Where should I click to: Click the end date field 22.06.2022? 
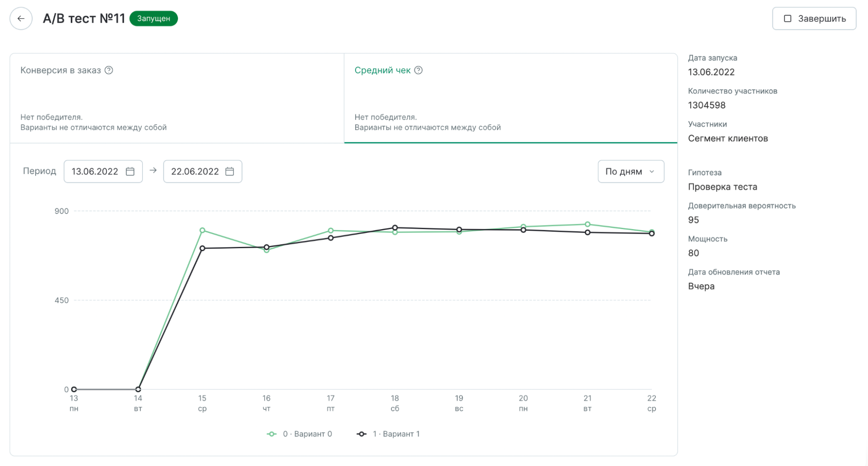pos(203,171)
